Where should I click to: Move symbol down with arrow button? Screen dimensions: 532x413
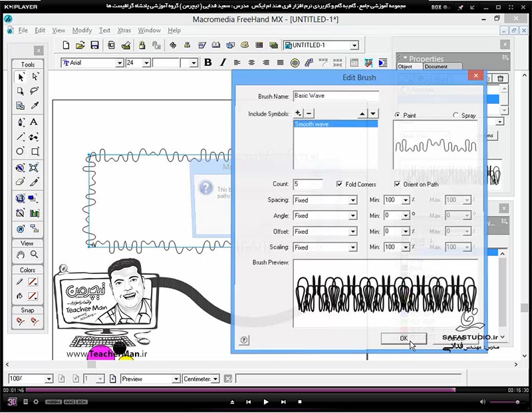pos(373,114)
